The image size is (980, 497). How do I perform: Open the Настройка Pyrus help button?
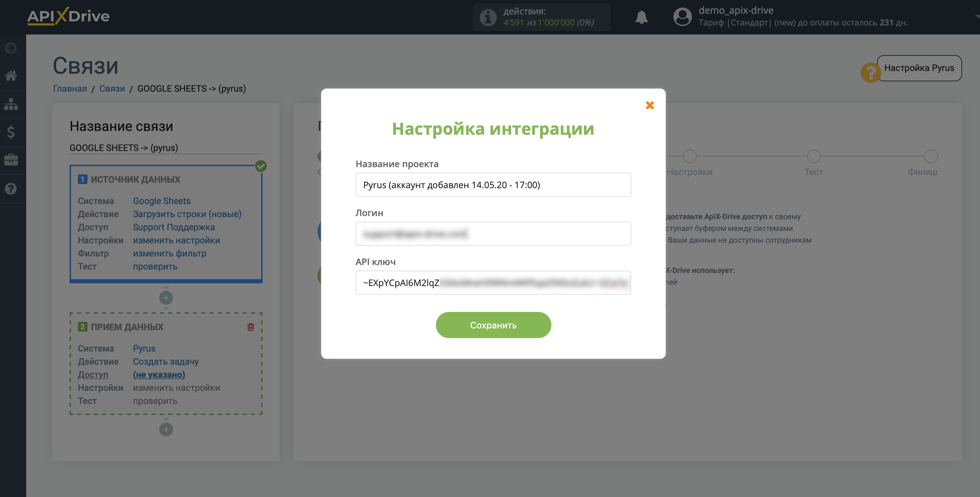pyautogui.click(x=919, y=68)
